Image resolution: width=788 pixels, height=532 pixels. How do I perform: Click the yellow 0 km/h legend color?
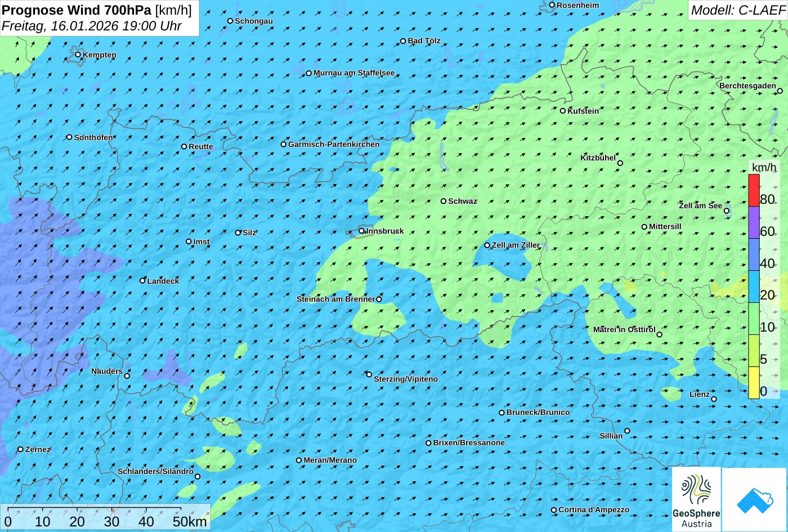[x=754, y=383]
